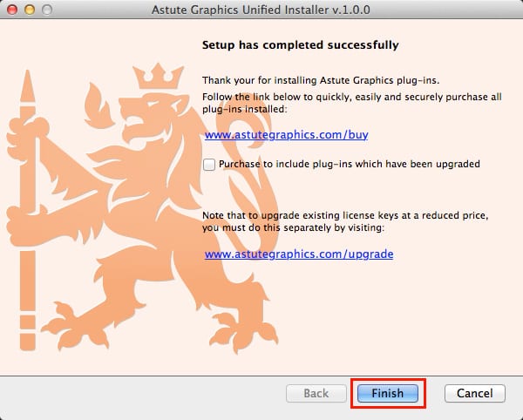Close the installer with the red button
The width and height of the screenshot is (523, 420).
pos(12,10)
